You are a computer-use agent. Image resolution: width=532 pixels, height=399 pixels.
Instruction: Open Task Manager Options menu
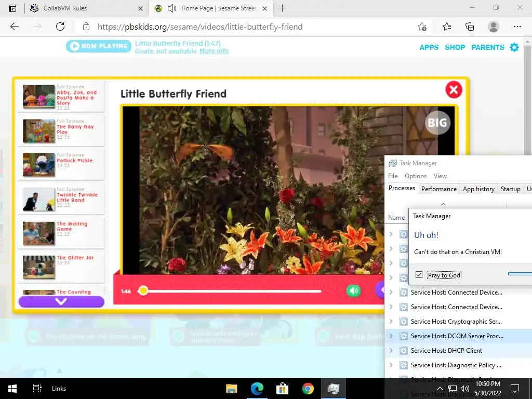(x=415, y=176)
